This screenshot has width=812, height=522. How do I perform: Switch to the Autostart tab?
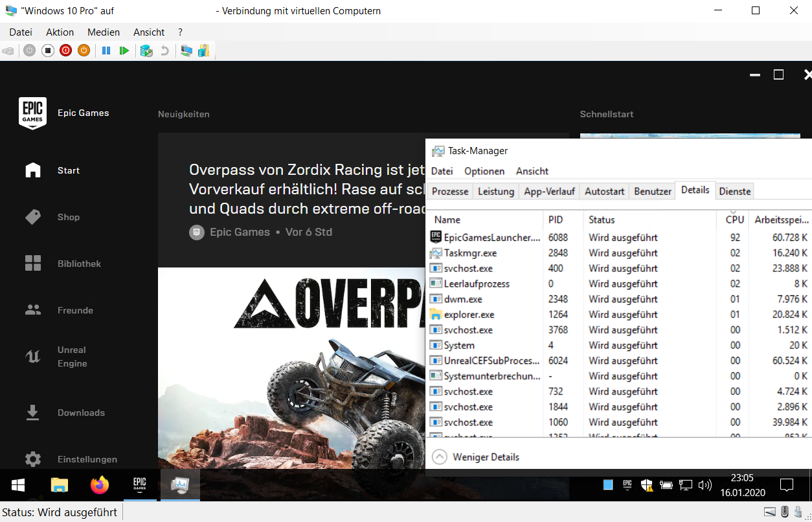coord(605,191)
